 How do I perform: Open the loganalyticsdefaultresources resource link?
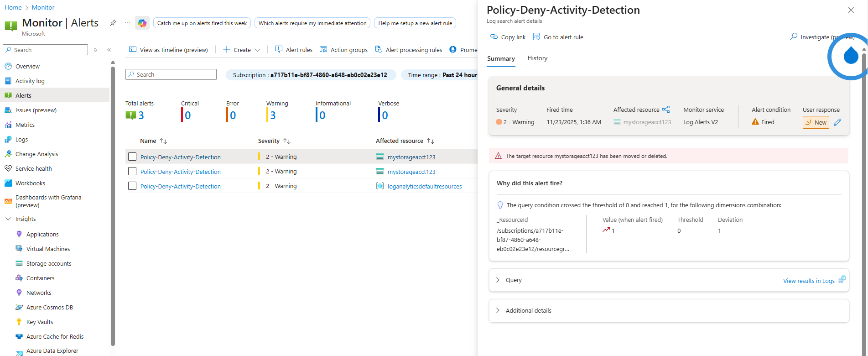coord(425,186)
